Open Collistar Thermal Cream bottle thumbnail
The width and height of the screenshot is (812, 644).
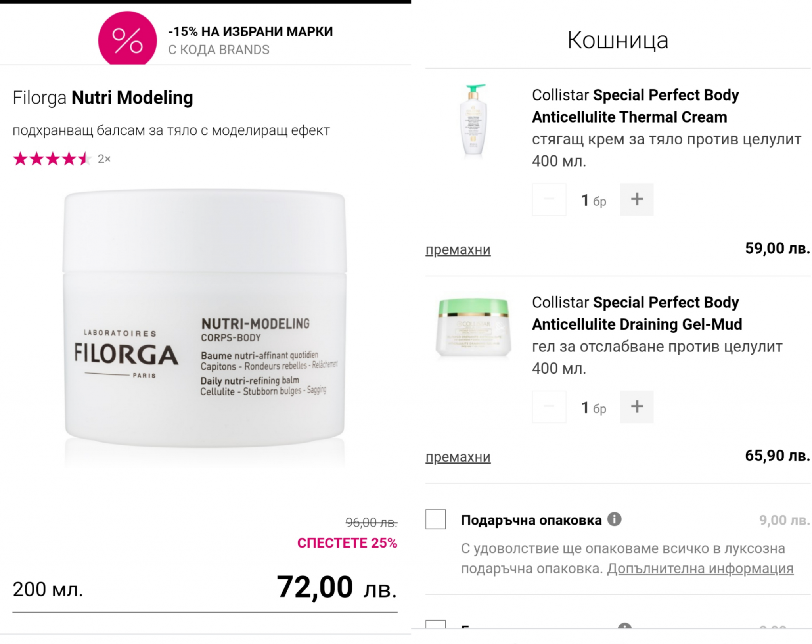[x=473, y=120]
